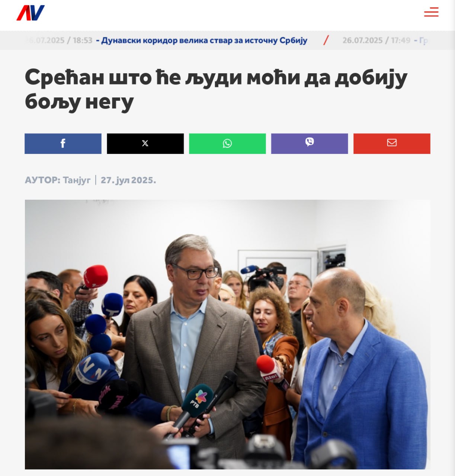Send article by email envelope icon

coord(392,144)
